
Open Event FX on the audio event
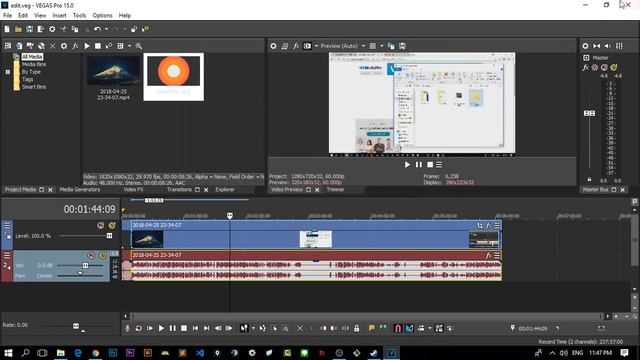(488, 256)
